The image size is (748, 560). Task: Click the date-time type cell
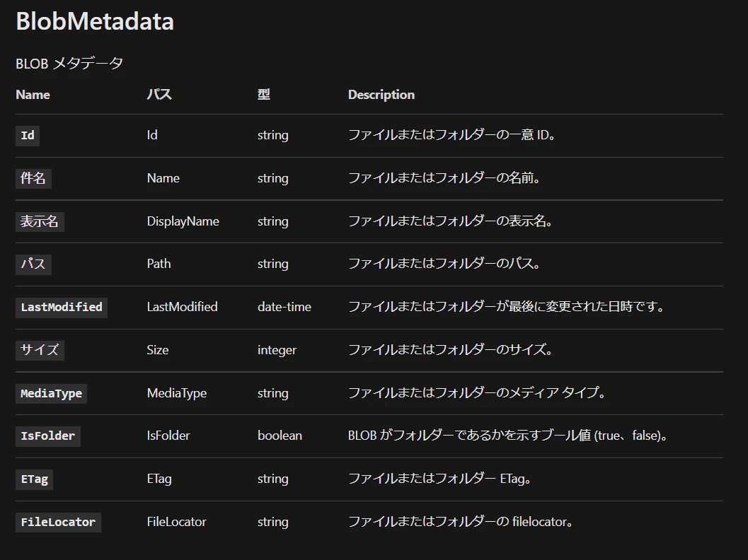pyautogui.click(x=284, y=307)
